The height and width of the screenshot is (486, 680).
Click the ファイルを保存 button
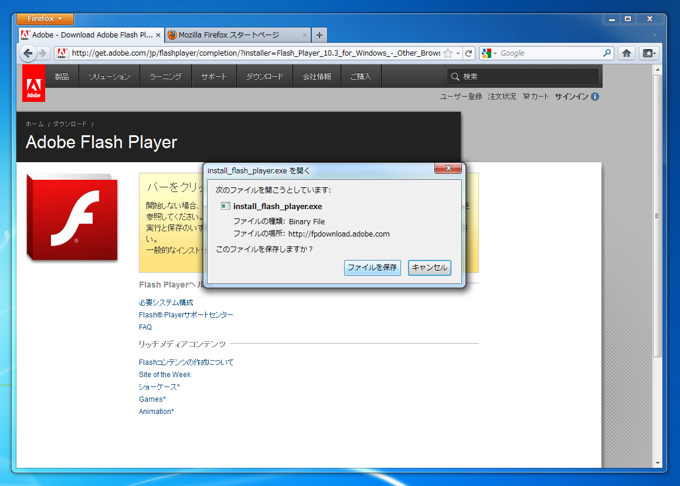tap(372, 267)
